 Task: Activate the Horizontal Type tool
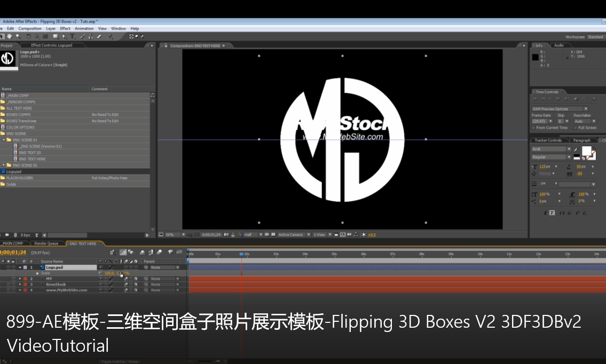point(72,36)
